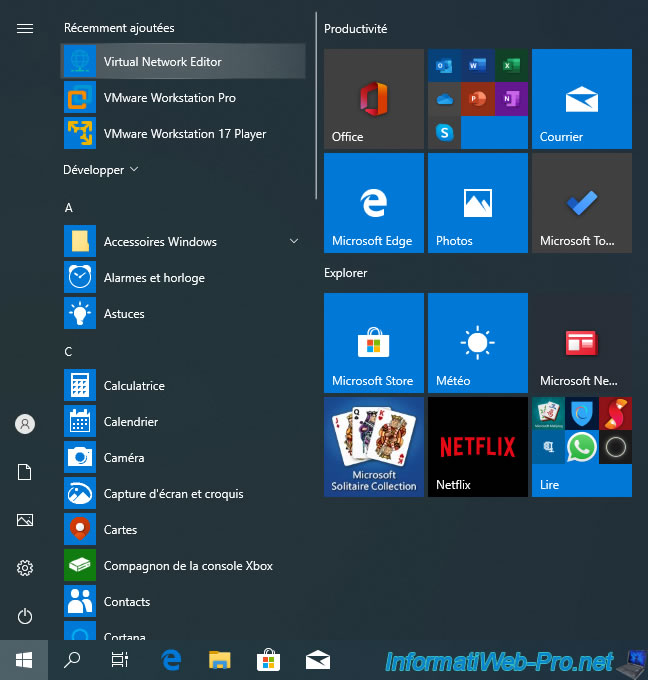Open Skype in the Office tile group
This screenshot has width=648, height=680.
(444, 133)
